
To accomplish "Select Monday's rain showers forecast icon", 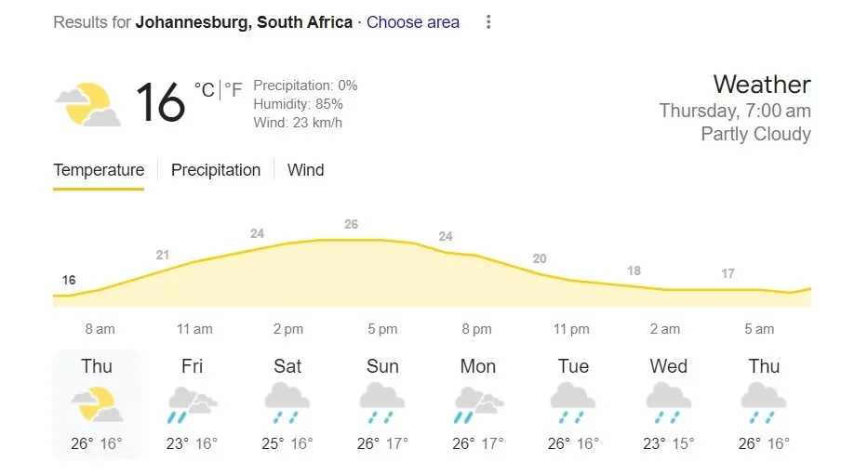I will (478, 404).
